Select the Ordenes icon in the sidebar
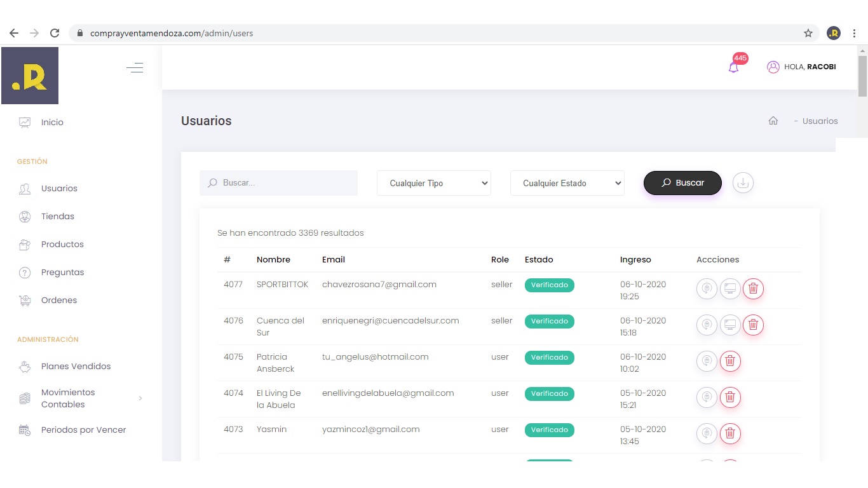 tap(24, 300)
